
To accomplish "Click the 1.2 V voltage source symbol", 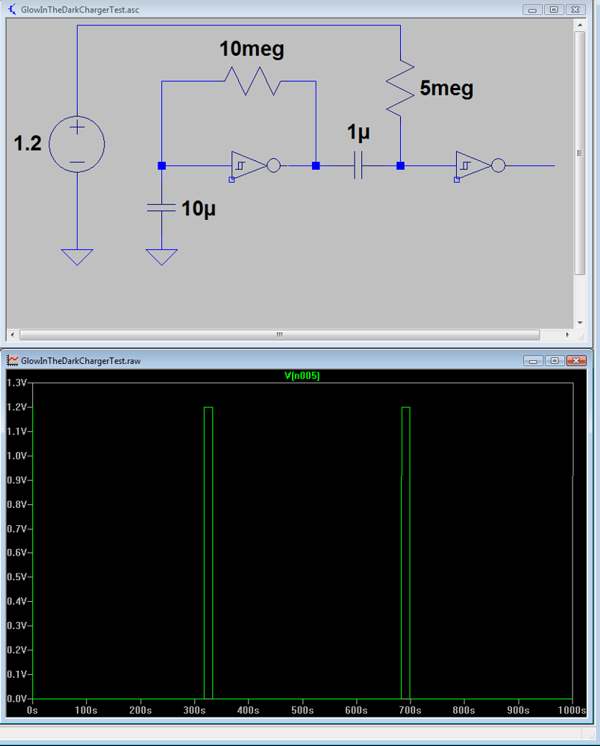I will coord(77,143).
